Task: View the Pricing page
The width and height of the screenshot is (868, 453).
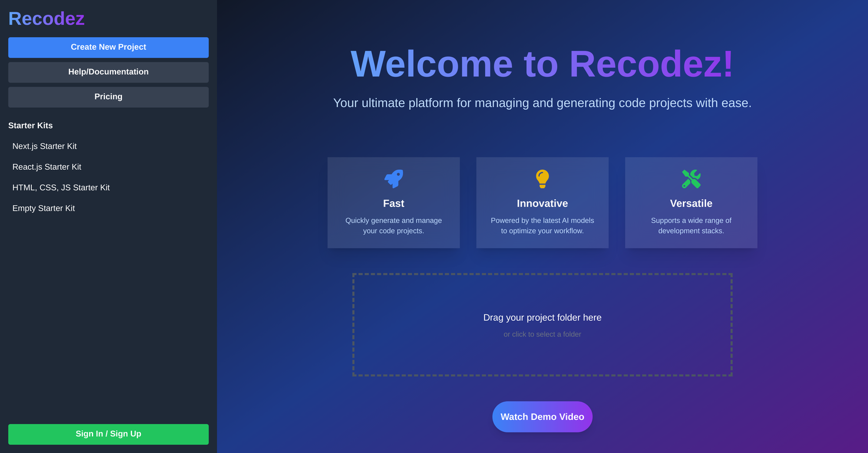Action: 108,96
